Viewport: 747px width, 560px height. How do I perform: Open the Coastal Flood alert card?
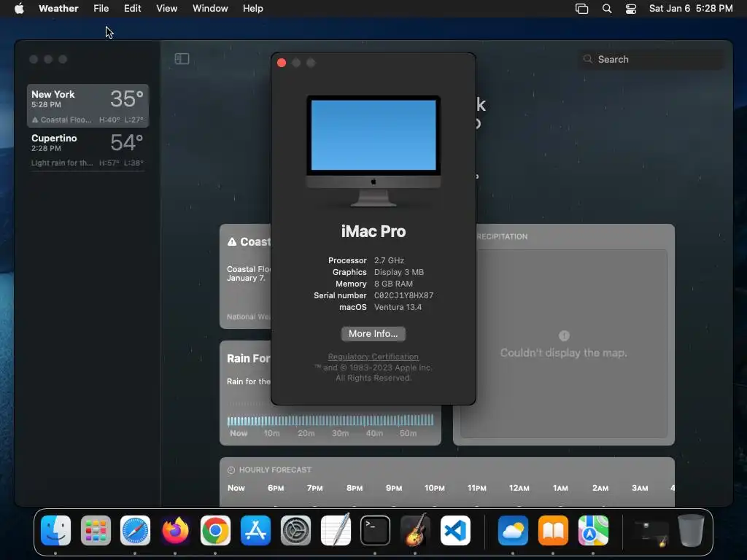[245, 276]
